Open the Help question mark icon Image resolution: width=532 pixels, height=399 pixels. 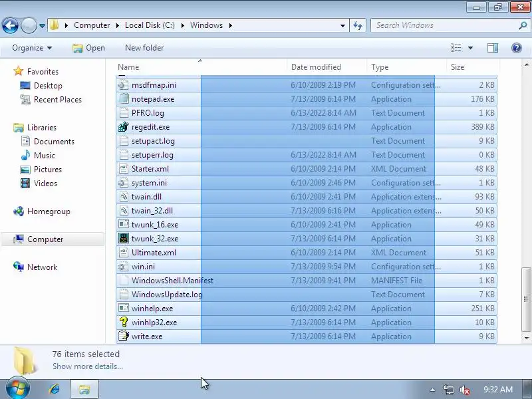point(517,48)
